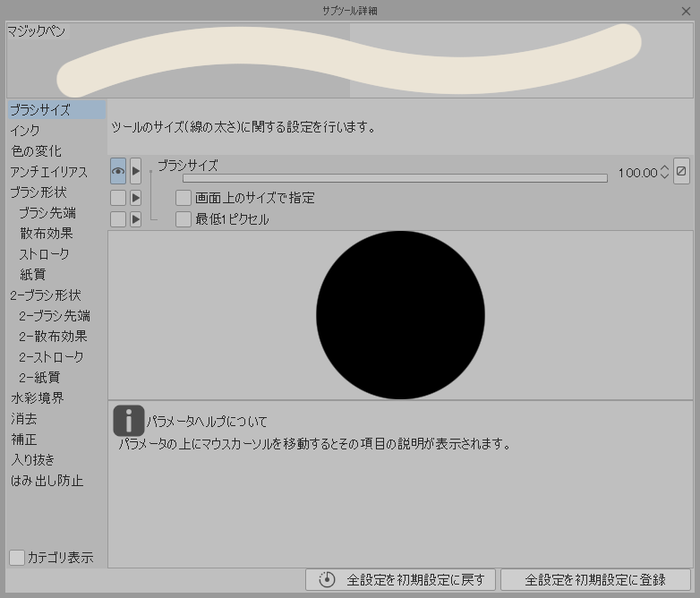Select 補正 category
The image size is (700, 598).
pyautogui.click(x=56, y=439)
